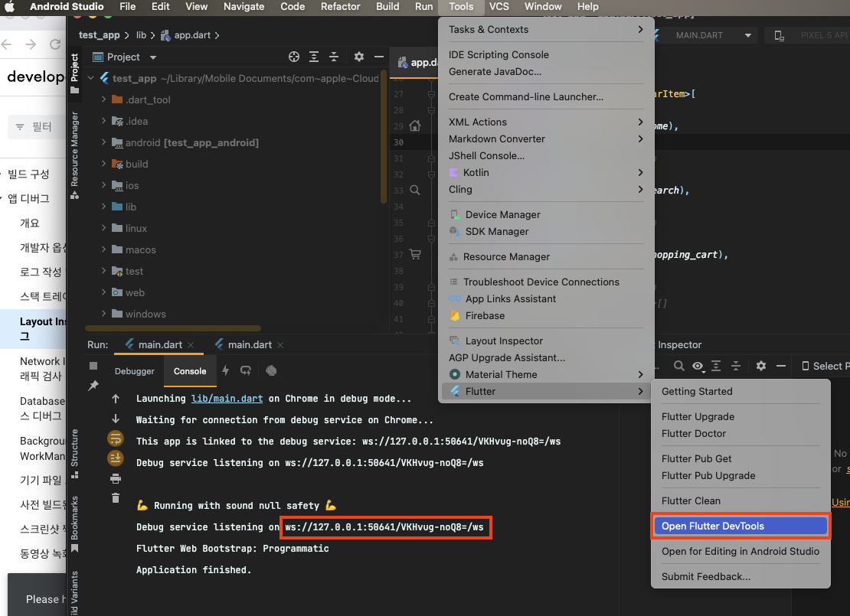Hide the Project panel with minus icon
The width and height of the screenshot is (850, 616).
click(x=379, y=57)
